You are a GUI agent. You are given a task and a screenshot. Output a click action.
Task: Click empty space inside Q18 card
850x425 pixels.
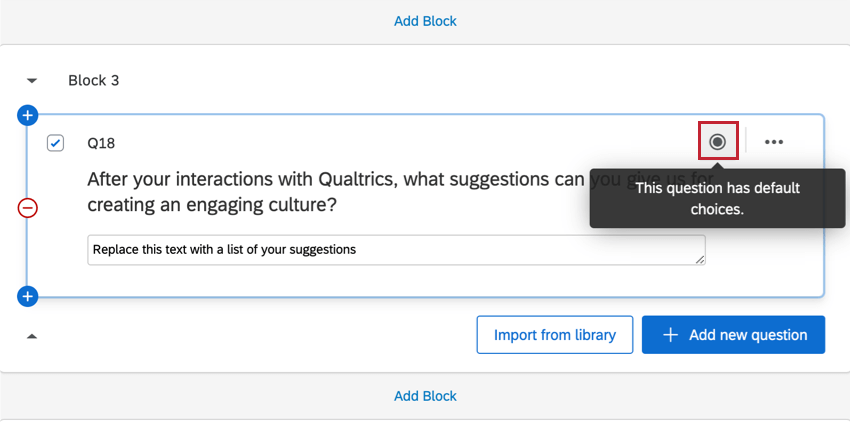pyautogui.click(x=400, y=280)
